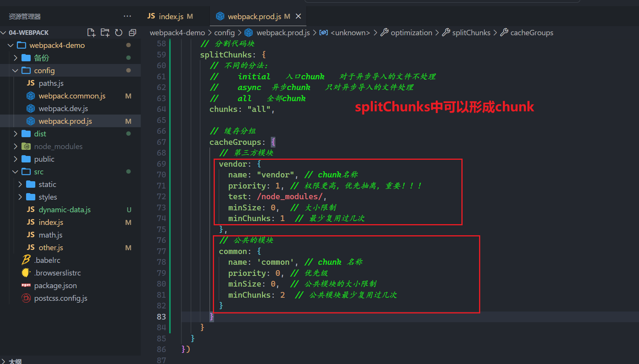Click the New File icon in explorer header

click(x=91, y=33)
